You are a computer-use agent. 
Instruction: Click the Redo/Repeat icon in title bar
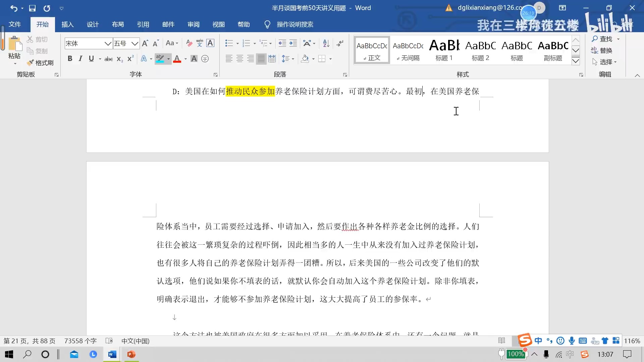coord(47,8)
